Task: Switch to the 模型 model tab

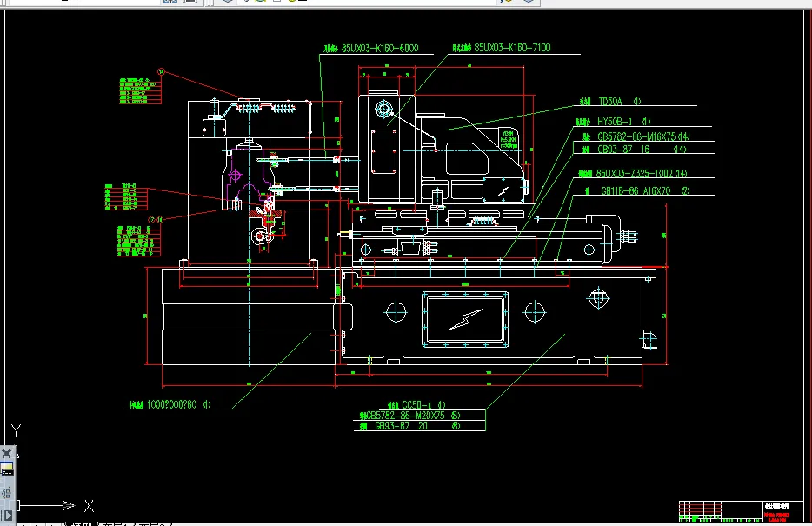Action: [80, 524]
